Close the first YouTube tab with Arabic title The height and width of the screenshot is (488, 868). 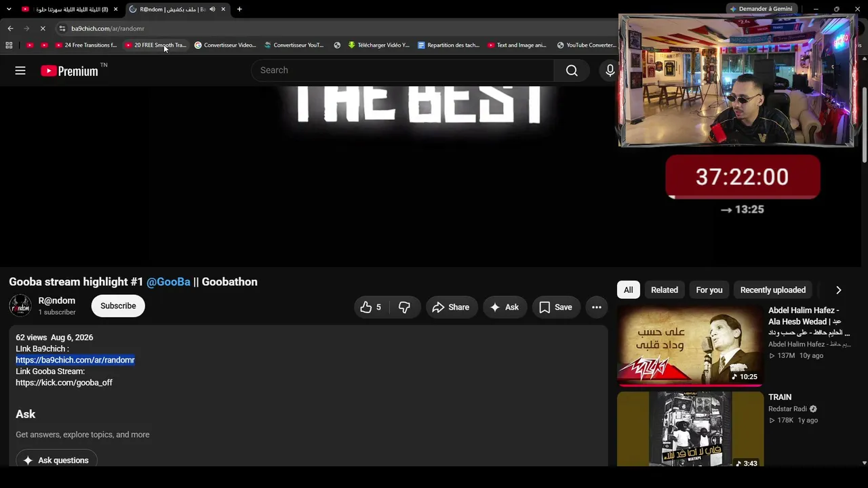pos(115,9)
